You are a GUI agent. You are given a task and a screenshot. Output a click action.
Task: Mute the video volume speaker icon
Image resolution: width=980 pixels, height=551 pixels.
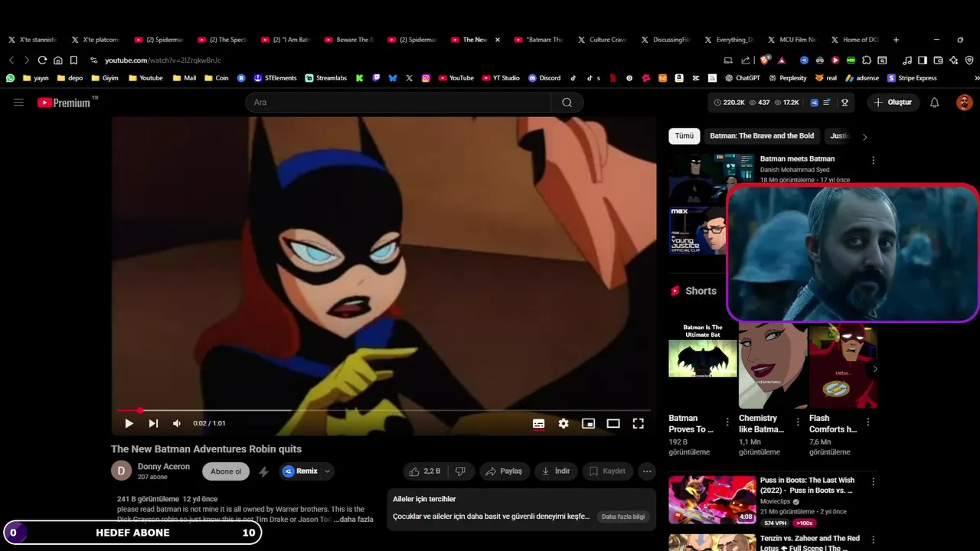[x=177, y=423]
